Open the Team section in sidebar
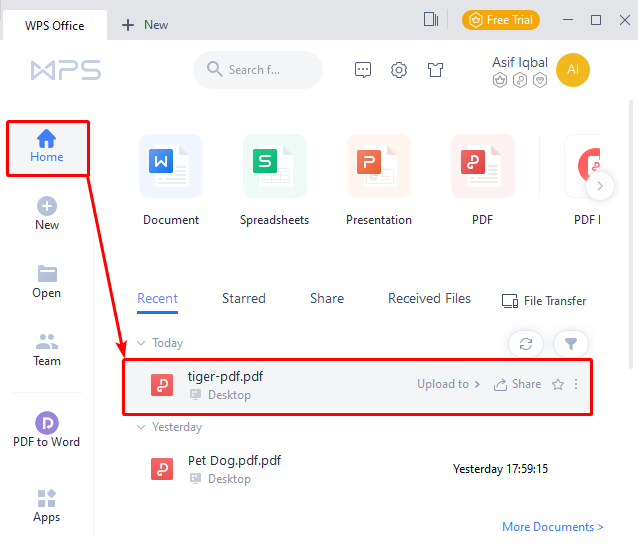638x558 pixels. (47, 350)
